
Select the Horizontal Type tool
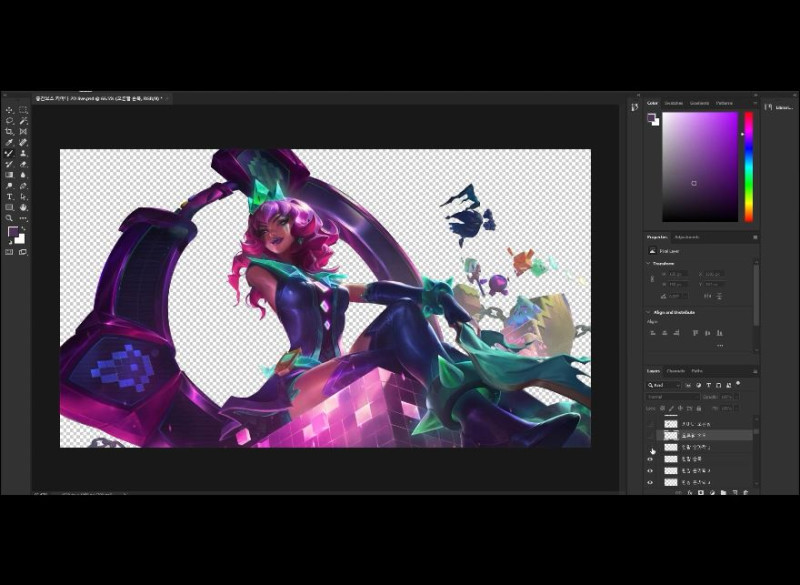pos(9,196)
